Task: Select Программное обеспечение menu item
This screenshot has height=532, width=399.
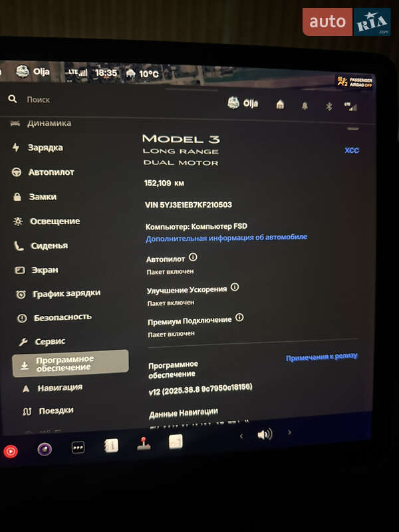Action: (x=70, y=363)
